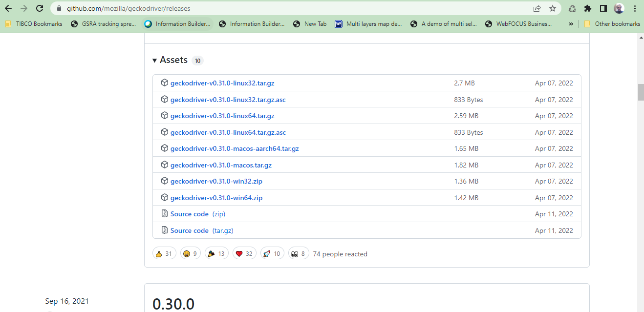Toggle laugh reaction with 9
This screenshot has height=312, width=644.
[191, 253]
